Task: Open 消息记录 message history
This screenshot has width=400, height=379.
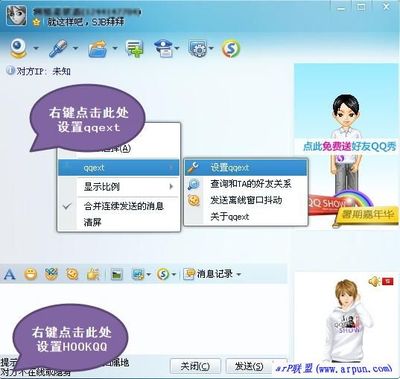Action: (208, 274)
